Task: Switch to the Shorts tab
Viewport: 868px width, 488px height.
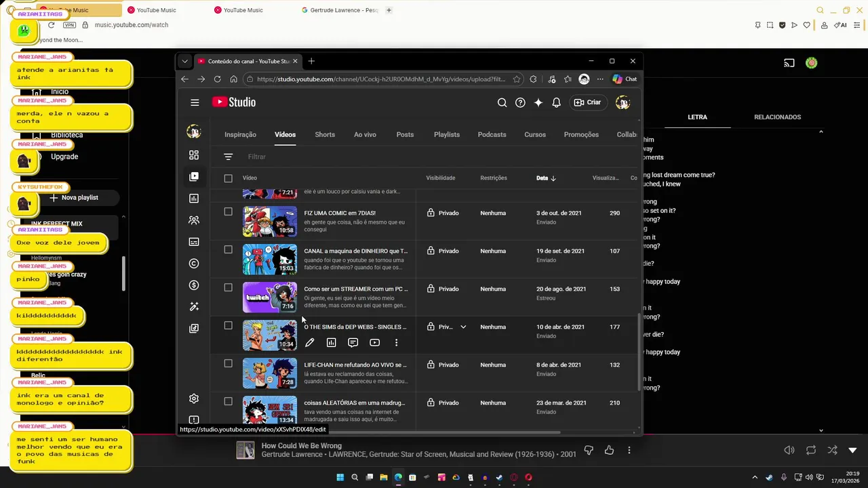Action: point(325,134)
